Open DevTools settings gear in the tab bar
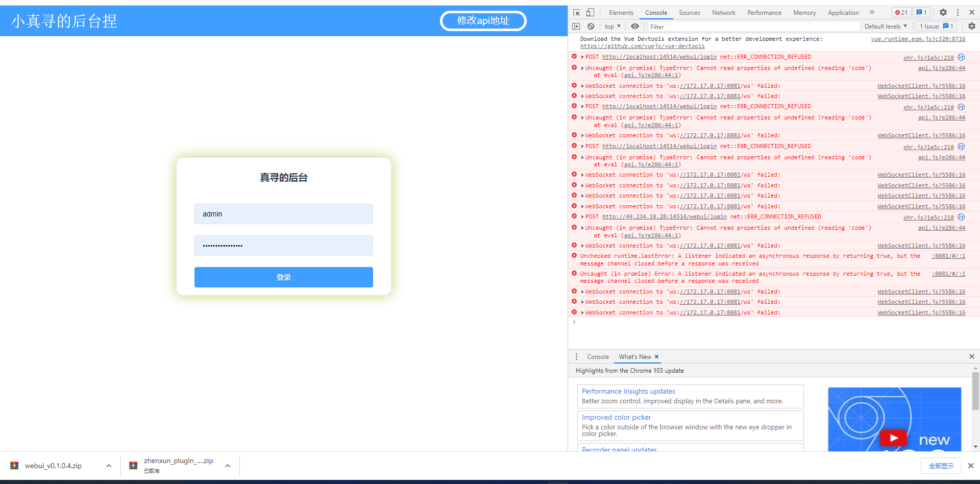980x484 pixels. 943,12
